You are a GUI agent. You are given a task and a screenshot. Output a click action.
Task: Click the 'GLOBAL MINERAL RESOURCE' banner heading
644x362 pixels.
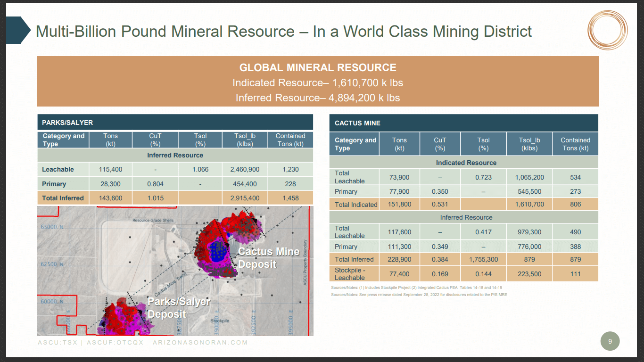click(318, 67)
